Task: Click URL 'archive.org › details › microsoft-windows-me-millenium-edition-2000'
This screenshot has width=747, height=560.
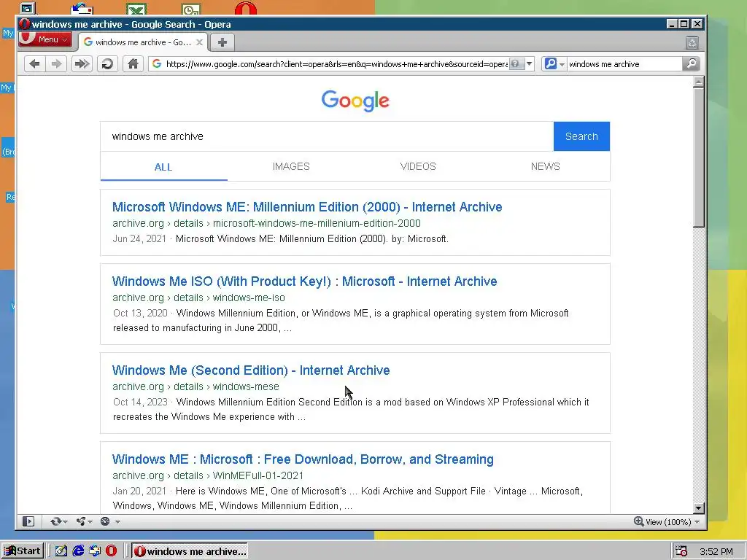Action: tap(267, 223)
